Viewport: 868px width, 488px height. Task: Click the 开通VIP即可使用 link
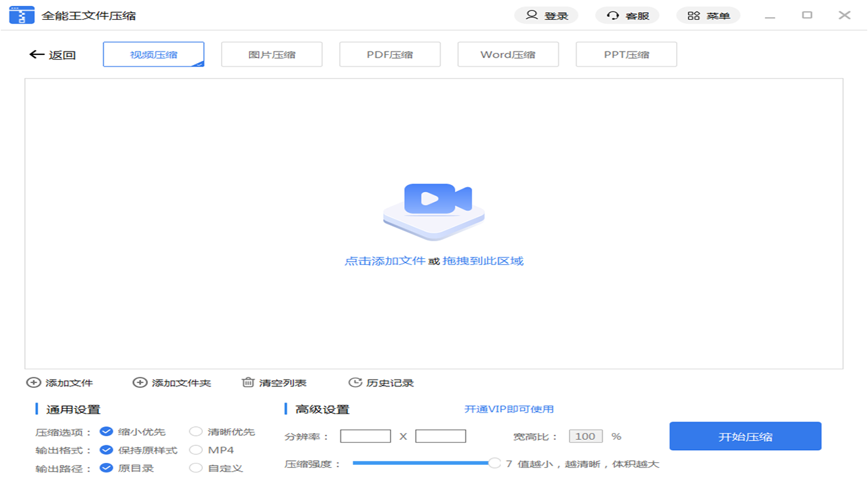pos(510,409)
